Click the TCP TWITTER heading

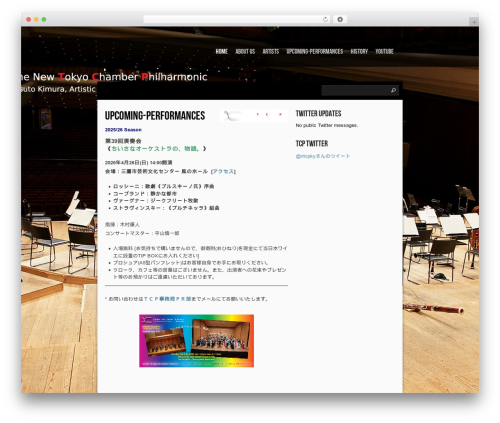coord(312,144)
